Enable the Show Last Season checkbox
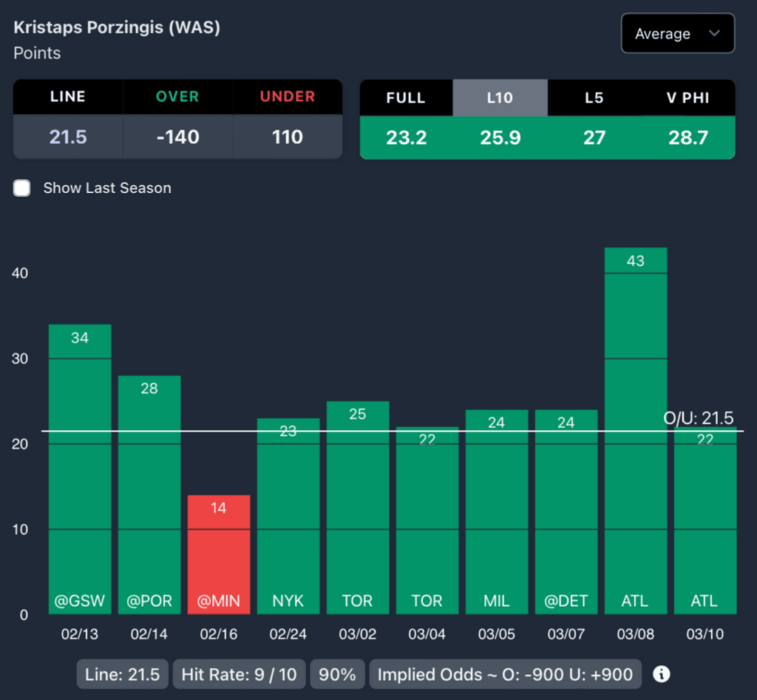The height and width of the screenshot is (700, 757). click(22, 188)
